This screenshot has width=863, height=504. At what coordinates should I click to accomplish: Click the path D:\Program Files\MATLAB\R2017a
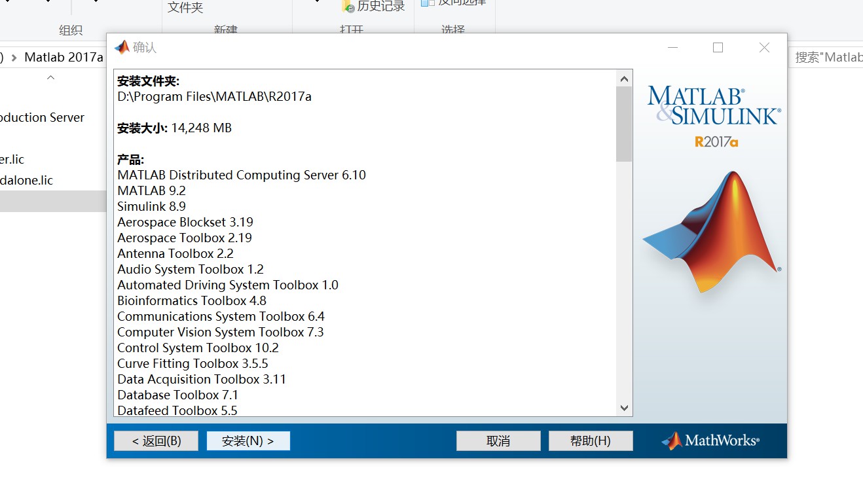(x=214, y=97)
